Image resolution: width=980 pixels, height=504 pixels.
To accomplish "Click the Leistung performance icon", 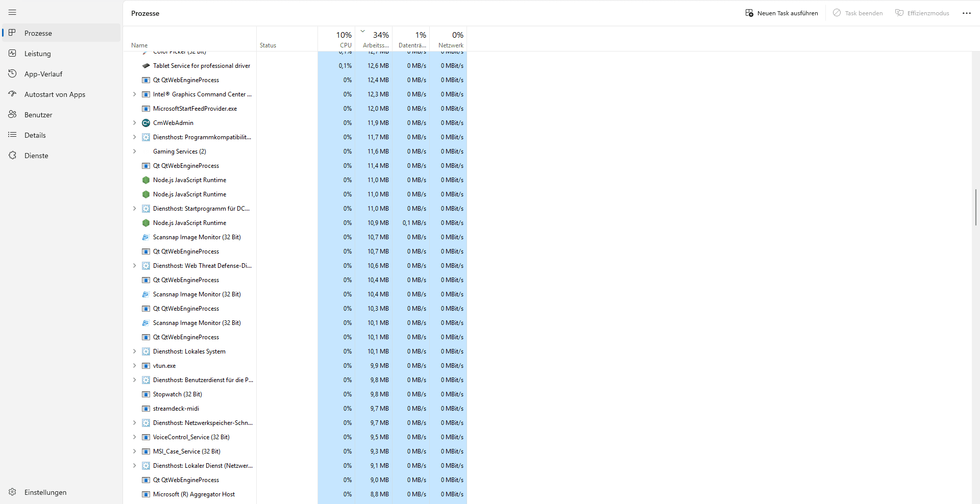I will coord(12,53).
